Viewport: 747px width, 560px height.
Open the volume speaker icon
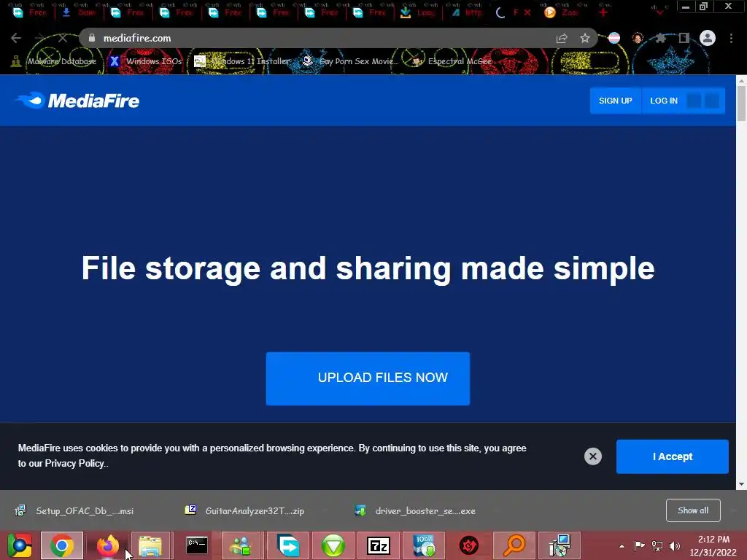pyautogui.click(x=675, y=545)
